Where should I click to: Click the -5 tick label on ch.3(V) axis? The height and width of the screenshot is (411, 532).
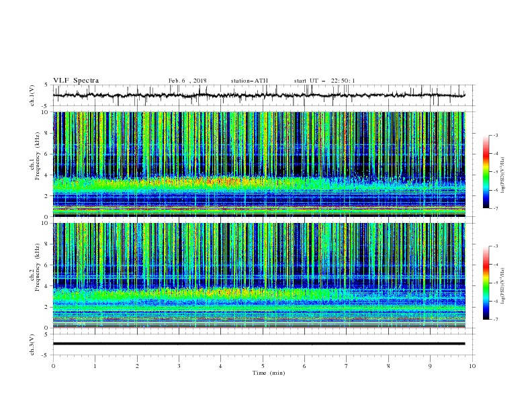pyautogui.click(x=46, y=355)
